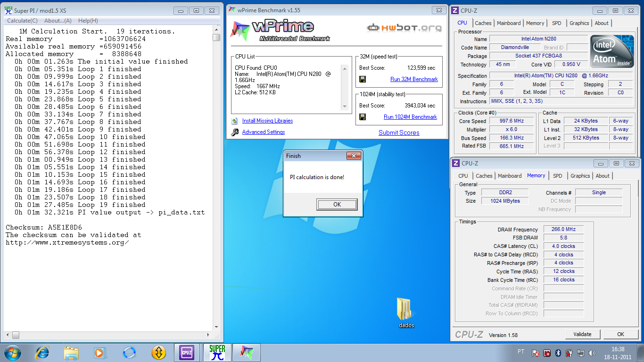The height and width of the screenshot is (362, 644).
Task: Click the hwbot.org logo in wPrime
Action: tap(404, 28)
